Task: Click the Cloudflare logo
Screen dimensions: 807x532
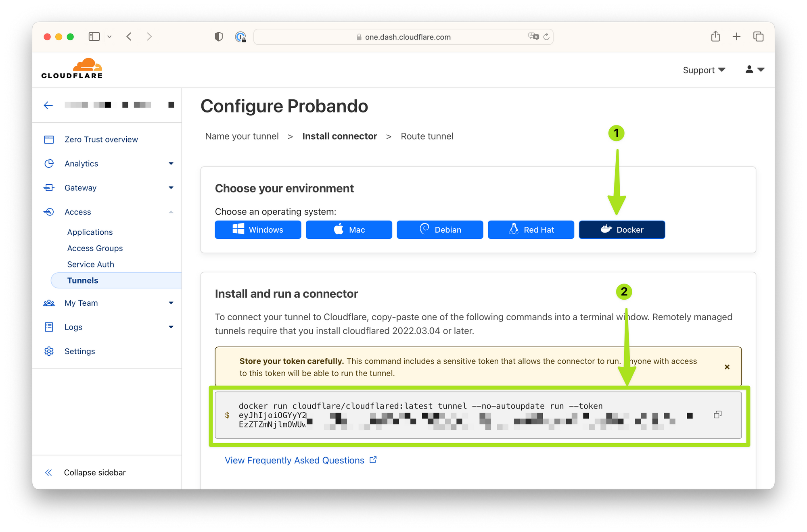Action: [x=72, y=69]
